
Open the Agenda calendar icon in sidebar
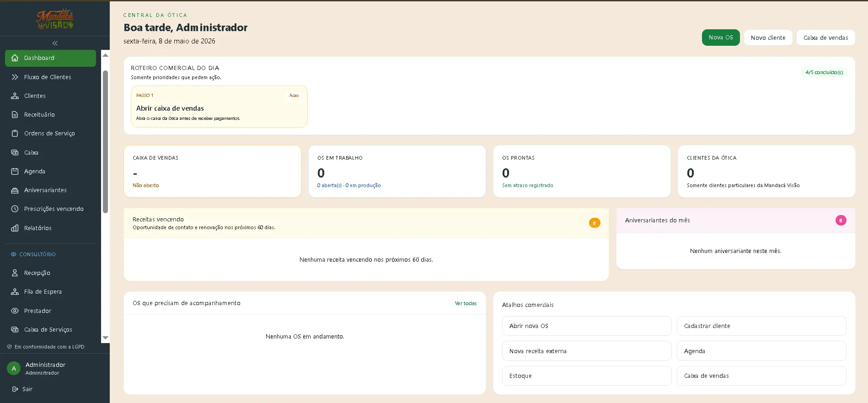(15, 171)
